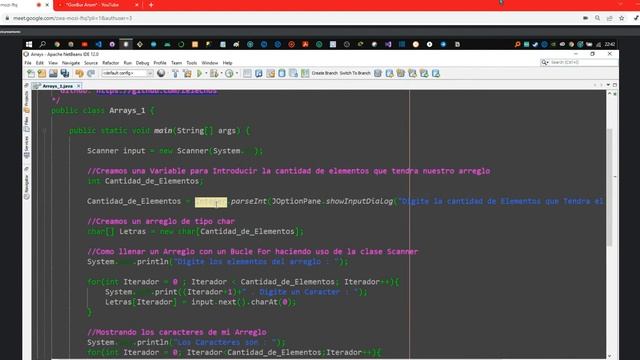Click the Undo toolbar icon

(79, 73)
